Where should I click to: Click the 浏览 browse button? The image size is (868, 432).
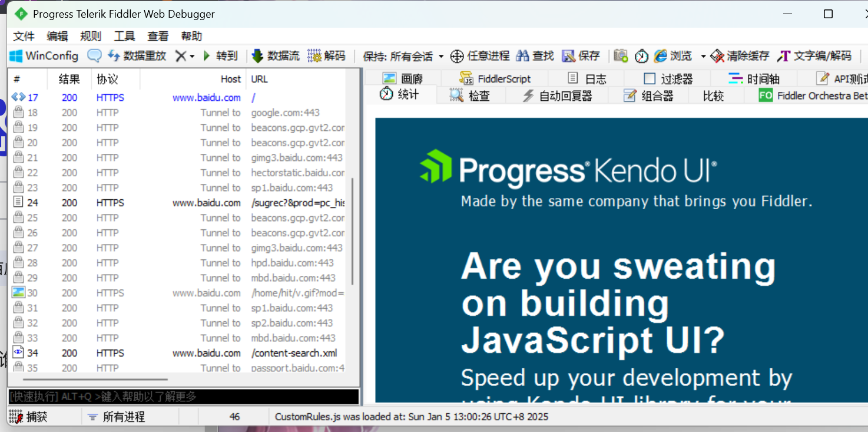click(673, 56)
